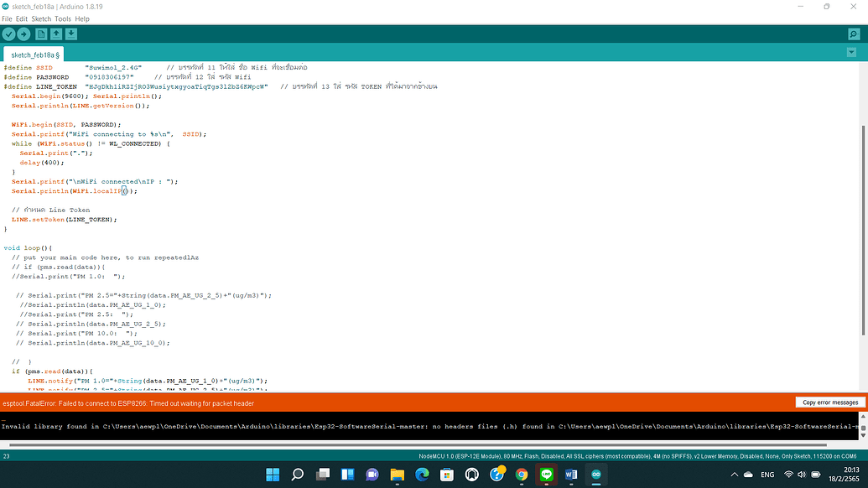The image size is (868, 488).
Task: Open Microsoft Word from taskbar
Action: (571, 475)
